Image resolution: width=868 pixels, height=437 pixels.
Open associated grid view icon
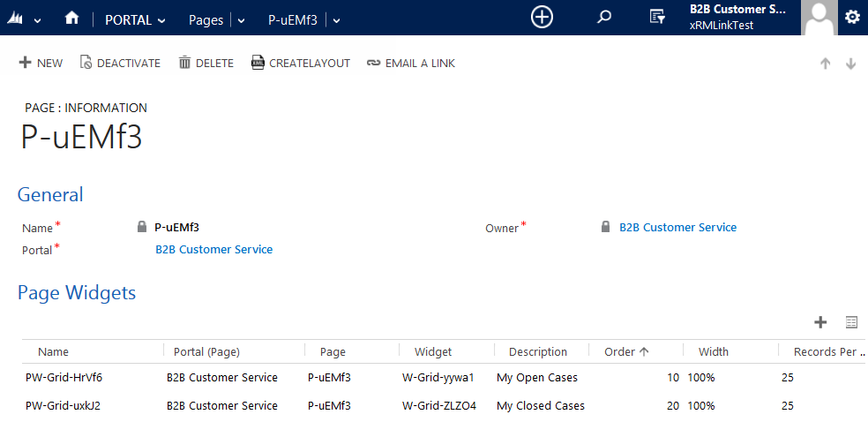click(851, 322)
